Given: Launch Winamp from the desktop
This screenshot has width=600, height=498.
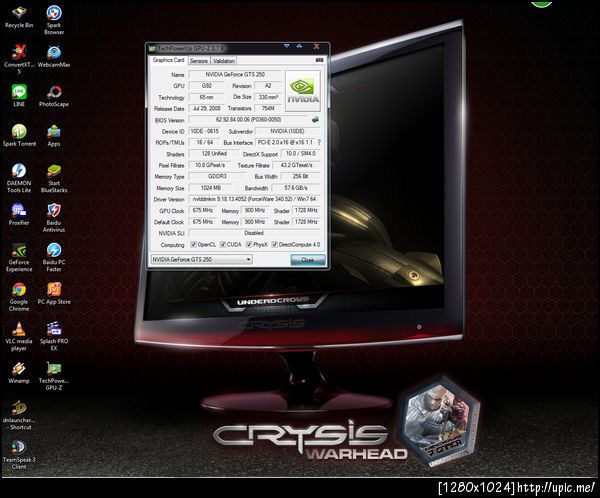Looking at the screenshot, I should 19,372.
